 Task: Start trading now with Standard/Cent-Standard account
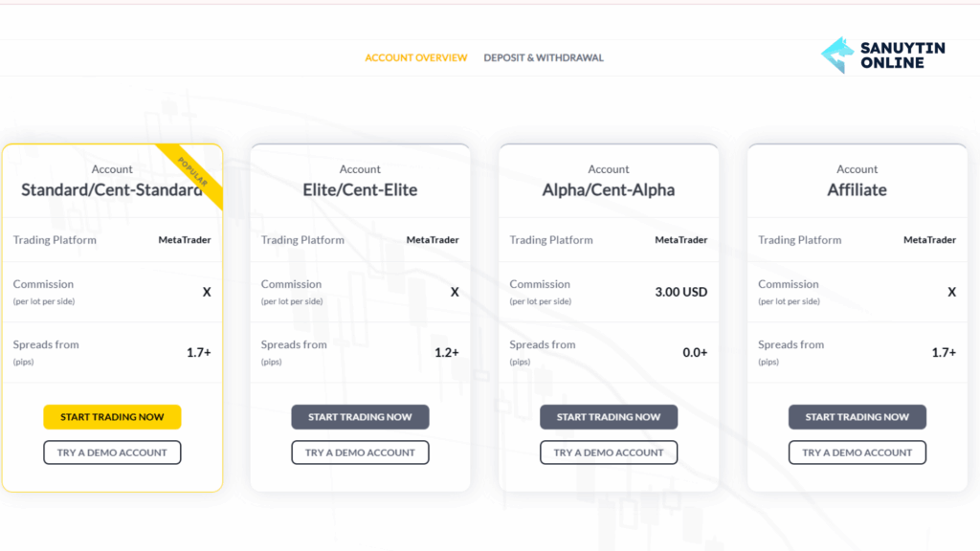pyautogui.click(x=113, y=417)
